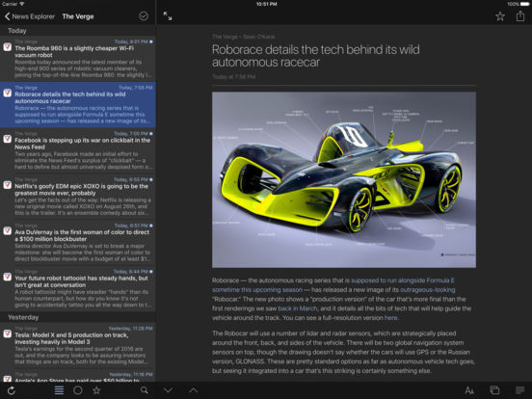This screenshot has width=532, height=399.
Task: Toggle reader text view icon
Action: [x=519, y=390]
